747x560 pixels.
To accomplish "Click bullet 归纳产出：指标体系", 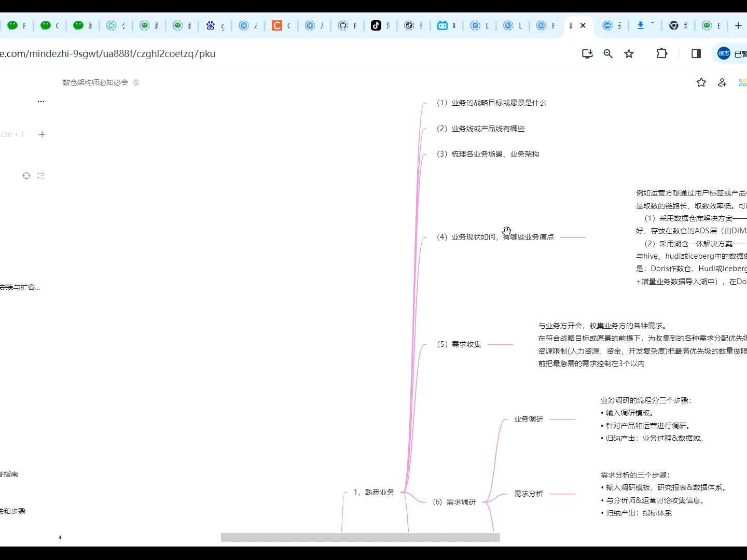I will pyautogui.click(x=636, y=513).
